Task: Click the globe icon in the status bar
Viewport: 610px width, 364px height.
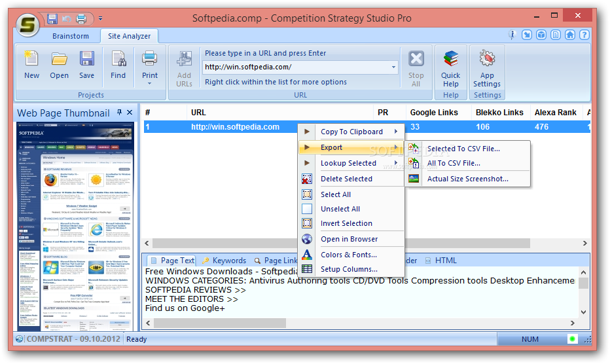Action: click(x=19, y=339)
